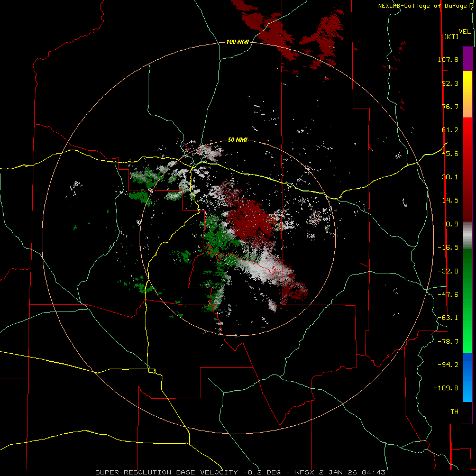Click the -94.2 scale value
Viewport: 476px width, 476px height.
click(448, 364)
